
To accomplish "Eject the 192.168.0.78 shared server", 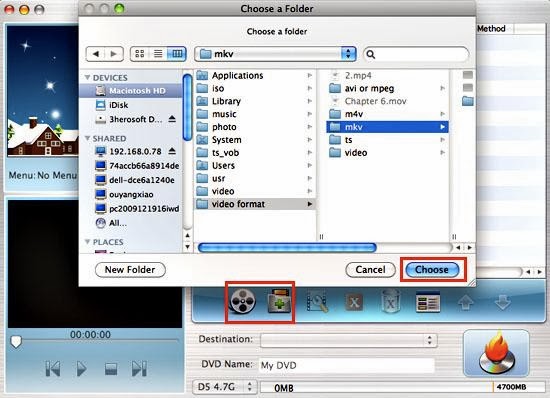I will [x=172, y=151].
